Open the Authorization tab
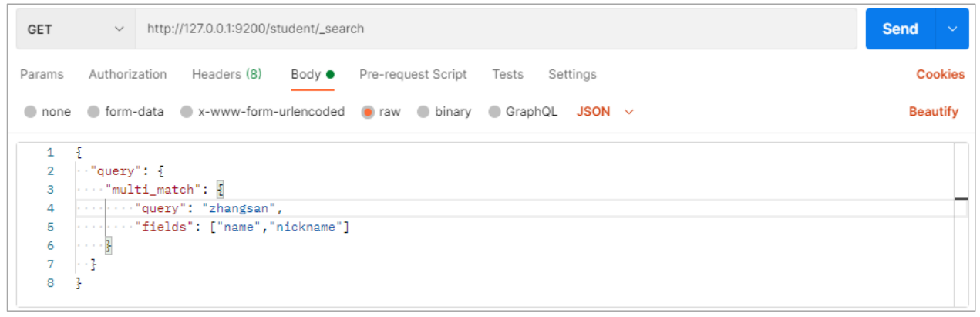Viewport: 980px width, 317px height. click(127, 75)
